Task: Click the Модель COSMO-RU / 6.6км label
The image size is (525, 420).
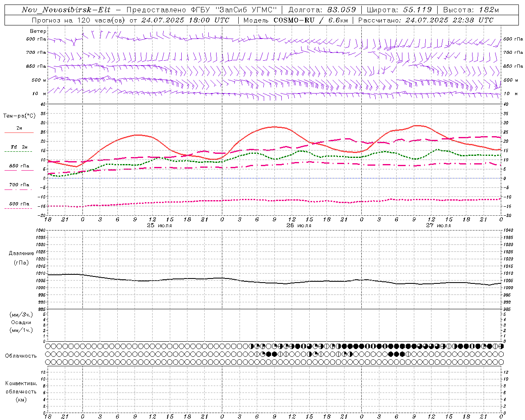Action: tap(295, 20)
